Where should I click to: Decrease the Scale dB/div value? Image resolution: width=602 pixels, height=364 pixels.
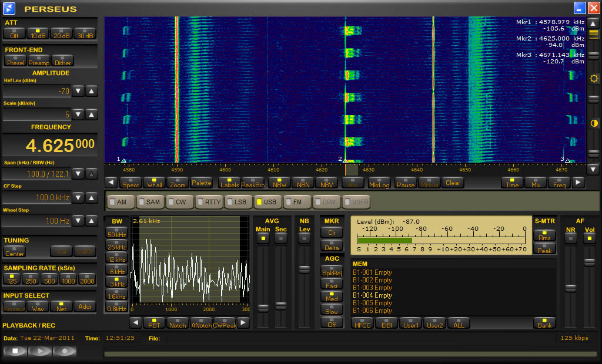pyautogui.click(x=78, y=114)
